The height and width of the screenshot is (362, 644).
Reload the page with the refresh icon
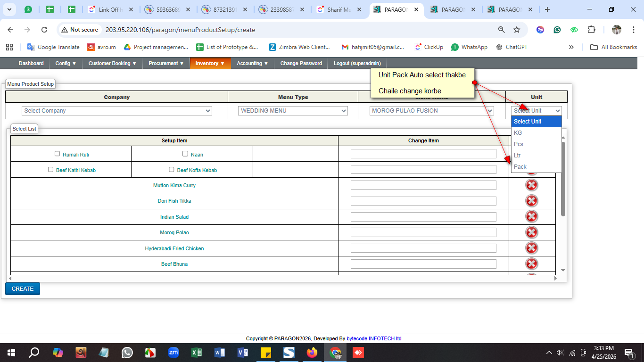point(44,30)
